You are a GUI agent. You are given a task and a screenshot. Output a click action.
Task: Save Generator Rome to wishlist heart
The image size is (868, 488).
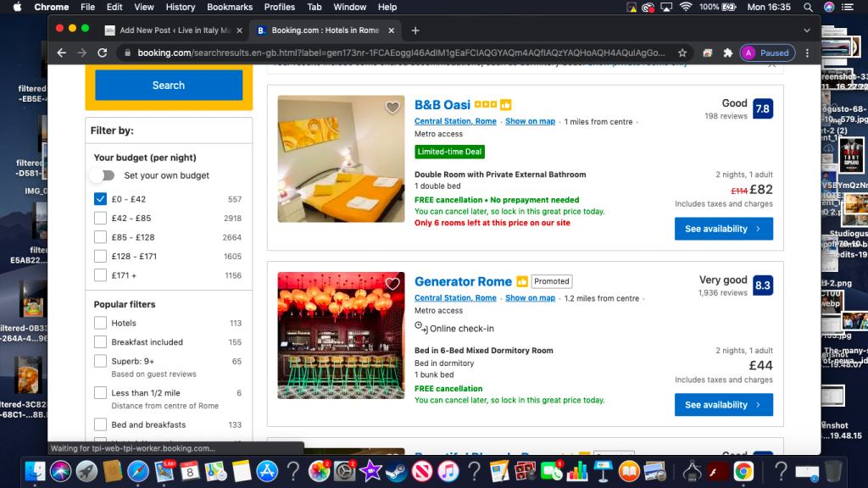click(x=392, y=284)
